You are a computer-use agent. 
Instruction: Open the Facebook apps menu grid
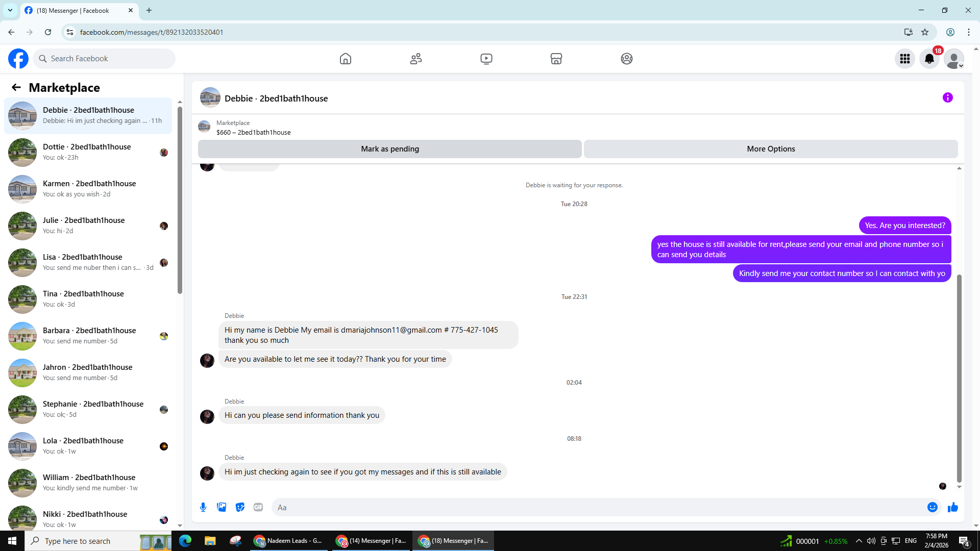904,59
